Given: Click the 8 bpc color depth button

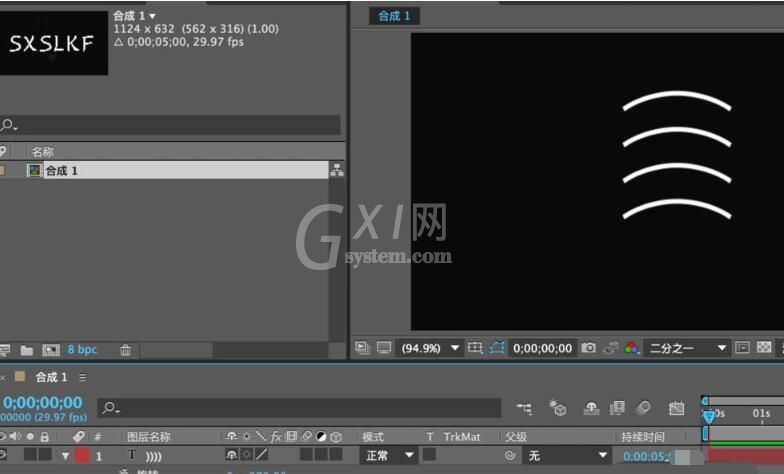Looking at the screenshot, I should (x=82, y=350).
